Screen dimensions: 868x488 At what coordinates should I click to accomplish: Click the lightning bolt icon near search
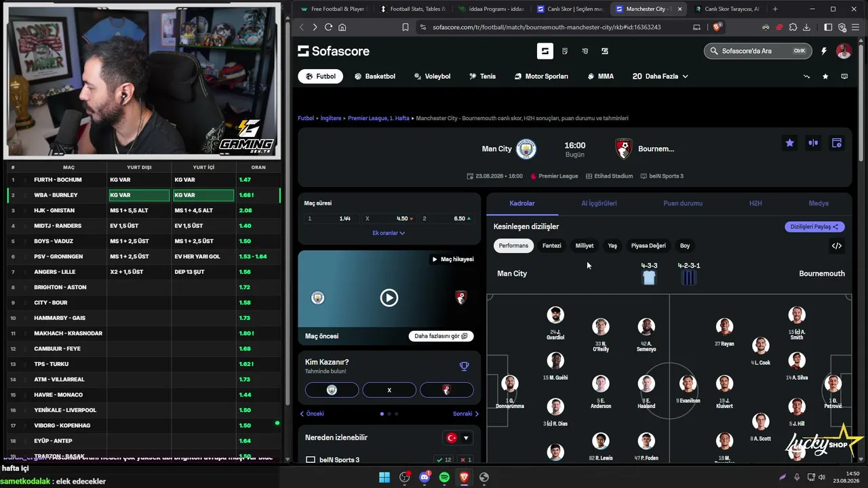tap(824, 51)
